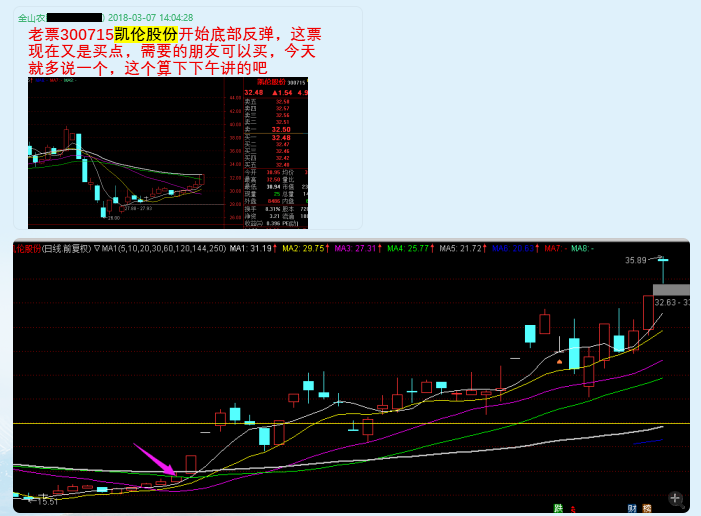Image resolution: width=701 pixels, height=516 pixels.
Task: Click the 32.63 gap price label
Action: 664,303
